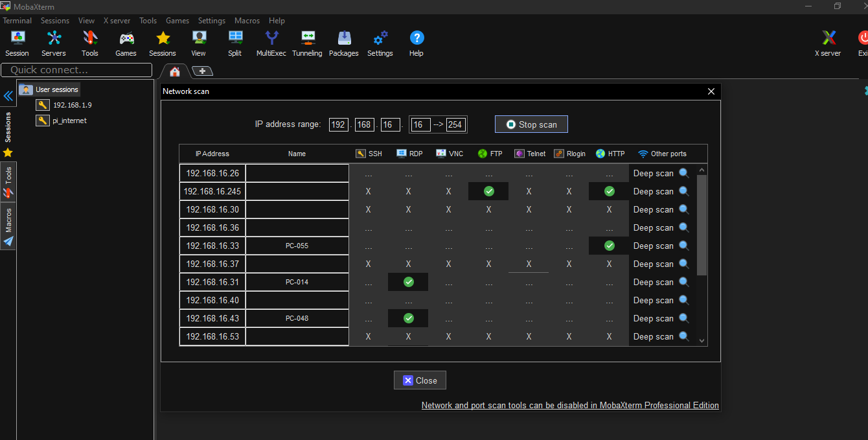
Task: Collapse the sidebar with double-chevron icon
Action: [x=8, y=97]
